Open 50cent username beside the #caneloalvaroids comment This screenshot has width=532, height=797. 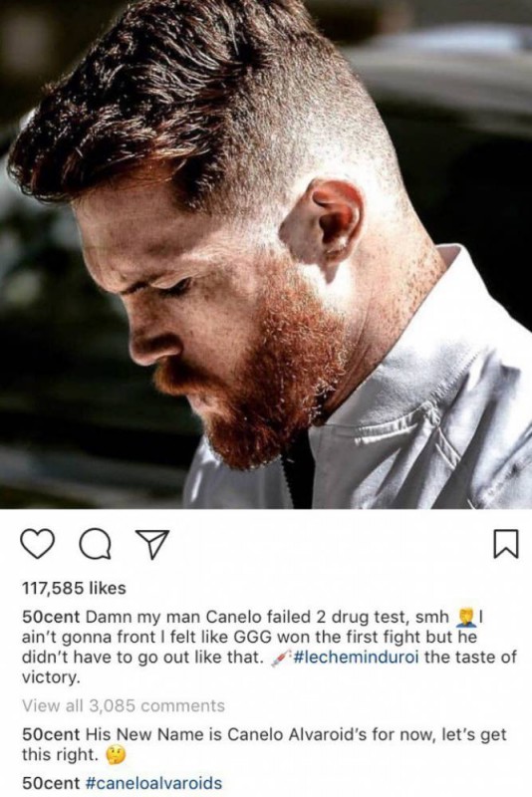point(51,783)
